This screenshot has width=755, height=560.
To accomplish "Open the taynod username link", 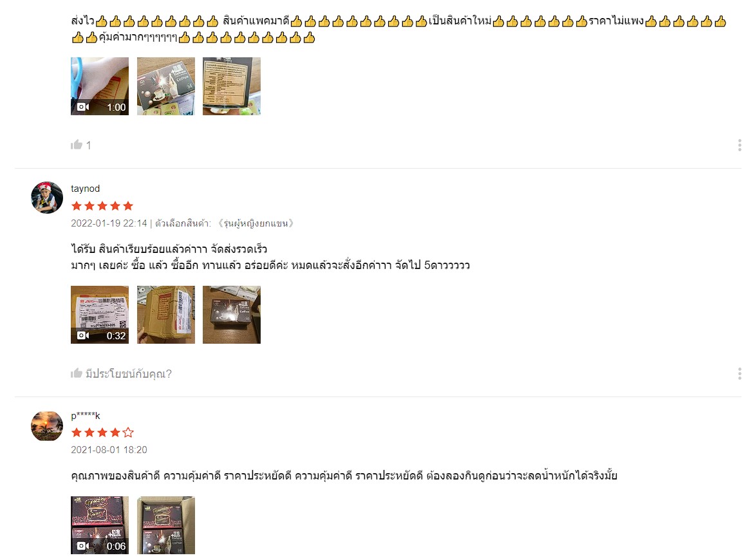I will click(x=85, y=189).
